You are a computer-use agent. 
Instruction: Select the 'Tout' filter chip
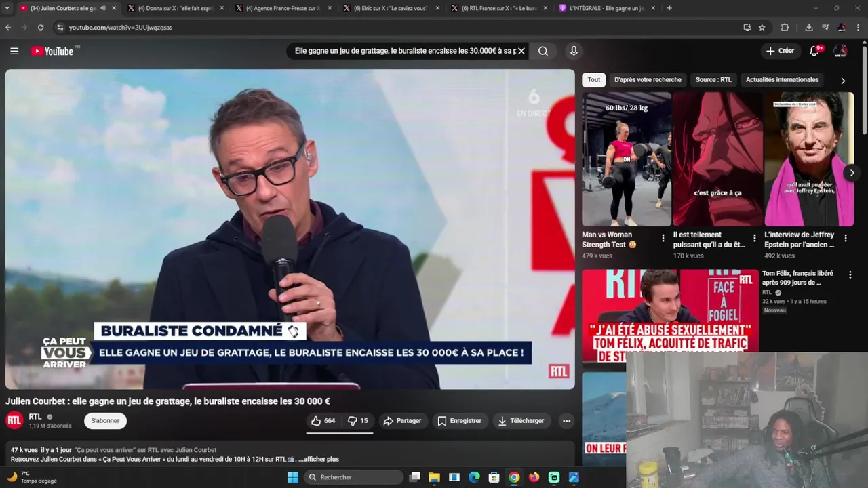(594, 79)
